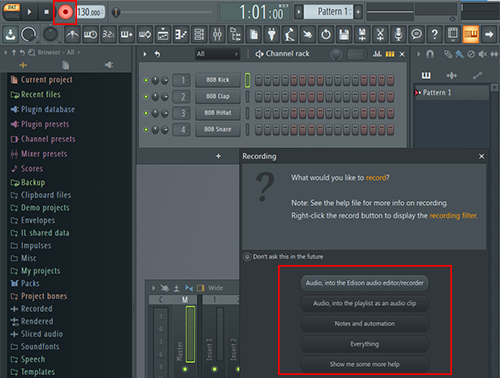Choose the Everything recording option

tap(365, 344)
